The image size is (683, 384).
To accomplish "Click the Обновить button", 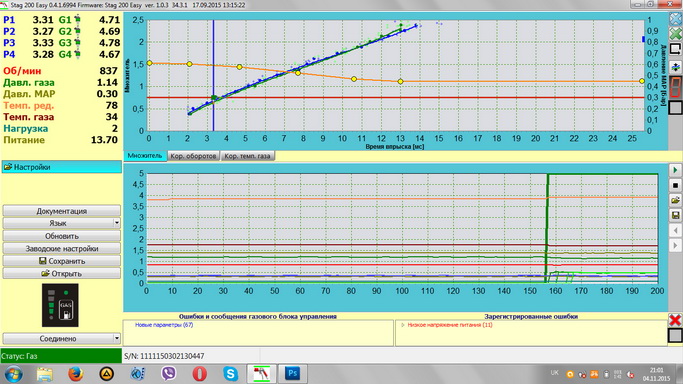I will point(61,236).
